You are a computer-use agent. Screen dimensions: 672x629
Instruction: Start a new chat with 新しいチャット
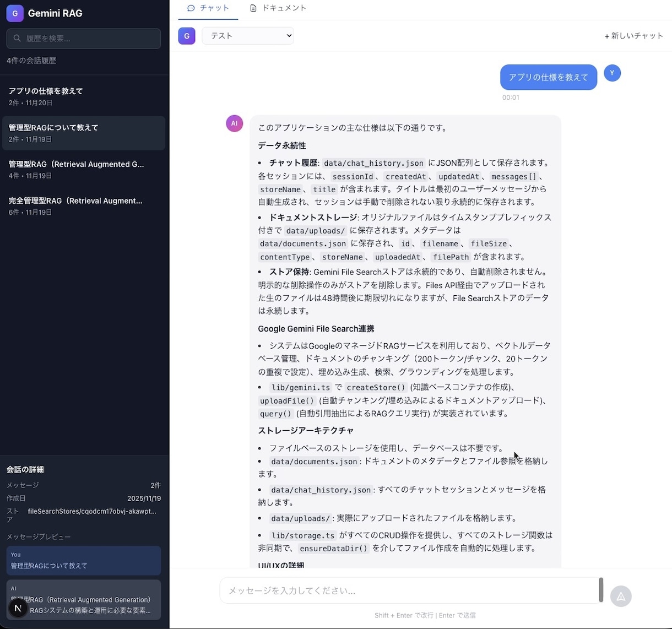[x=634, y=36]
